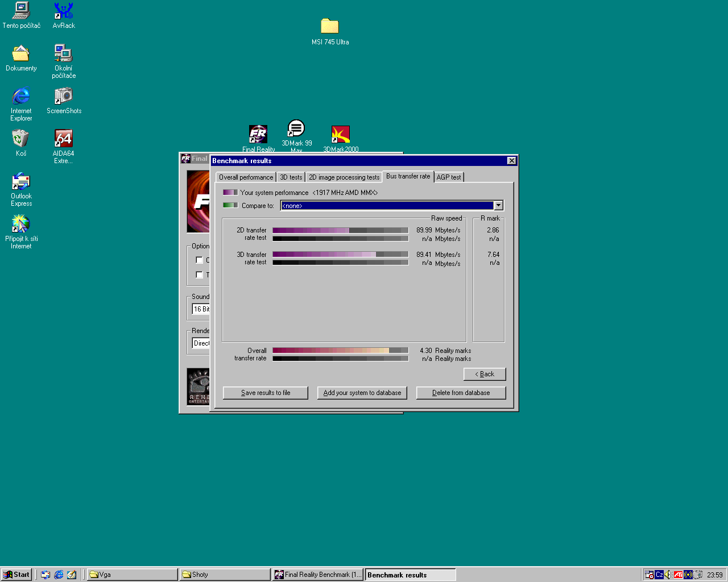728x582 pixels.
Task: Switch to the Overall performance tab
Action: tap(246, 177)
